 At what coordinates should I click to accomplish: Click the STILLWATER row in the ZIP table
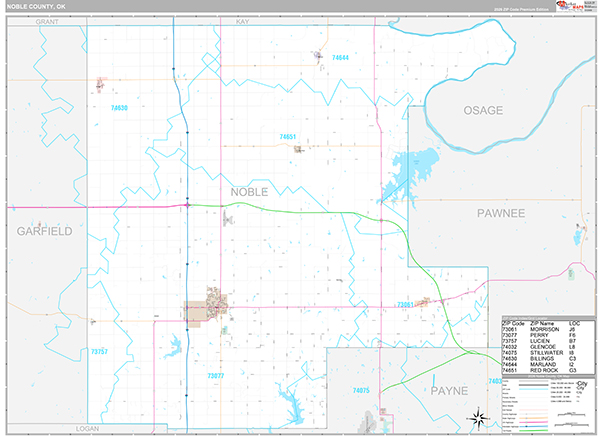[x=548, y=353]
